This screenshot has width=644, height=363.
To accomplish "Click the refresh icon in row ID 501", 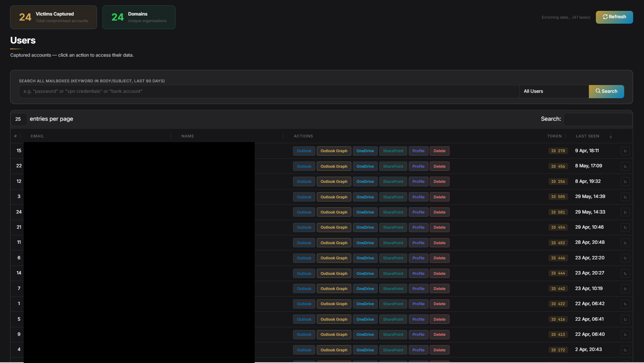I will pyautogui.click(x=625, y=212).
